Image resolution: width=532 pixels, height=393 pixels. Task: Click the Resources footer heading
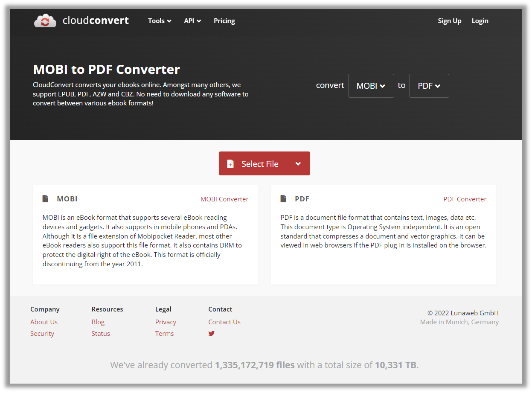[107, 309]
